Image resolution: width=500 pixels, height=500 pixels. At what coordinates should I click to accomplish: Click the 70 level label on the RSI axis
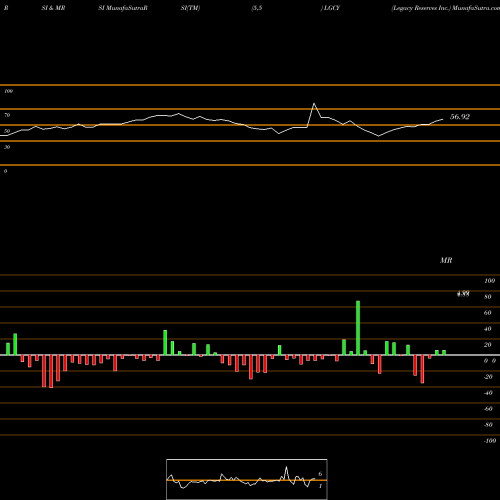coord(7,115)
